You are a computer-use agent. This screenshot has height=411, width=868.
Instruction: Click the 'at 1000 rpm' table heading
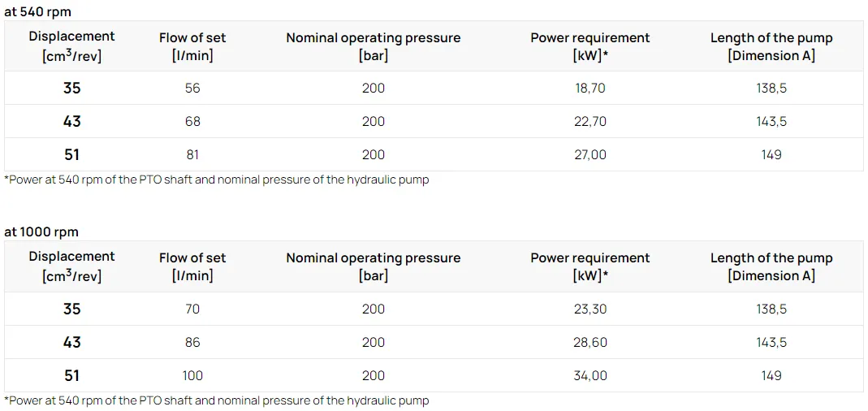click(x=41, y=231)
